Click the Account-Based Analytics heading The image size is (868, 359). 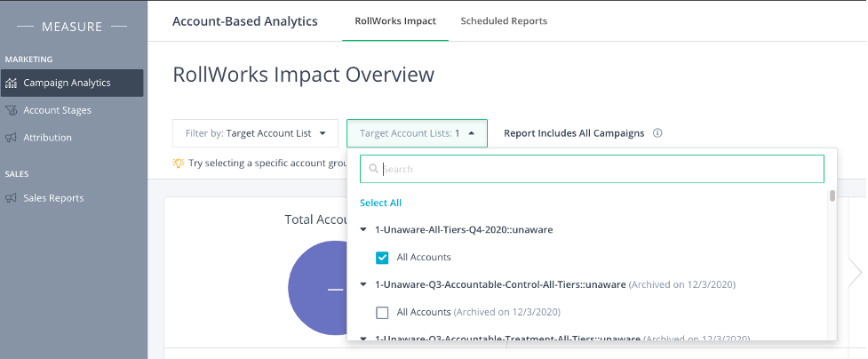[245, 21]
